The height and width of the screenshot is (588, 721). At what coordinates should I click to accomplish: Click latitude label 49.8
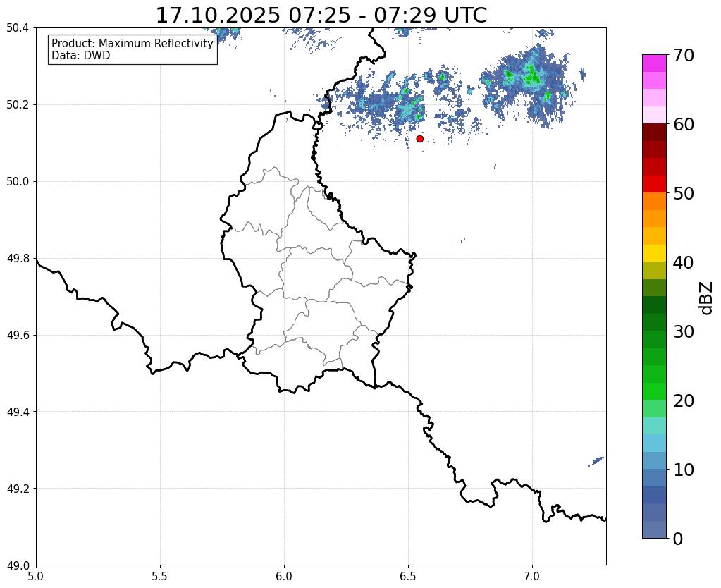(18, 259)
